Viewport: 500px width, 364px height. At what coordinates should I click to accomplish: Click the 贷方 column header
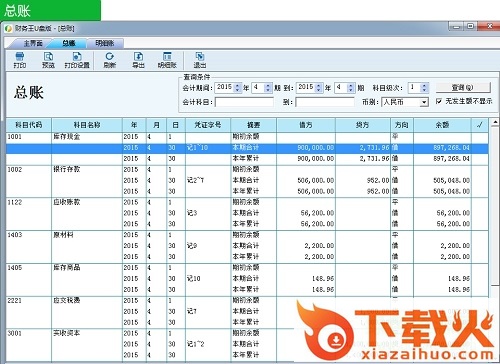[363, 125]
